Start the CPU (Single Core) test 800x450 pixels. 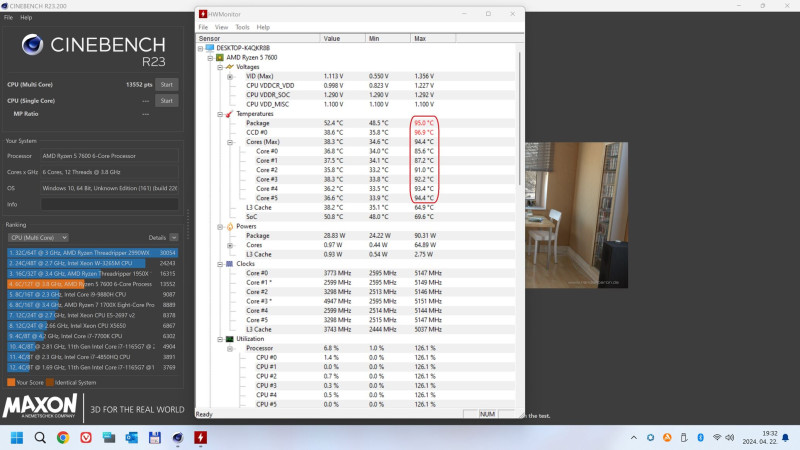tap(167, 101)
